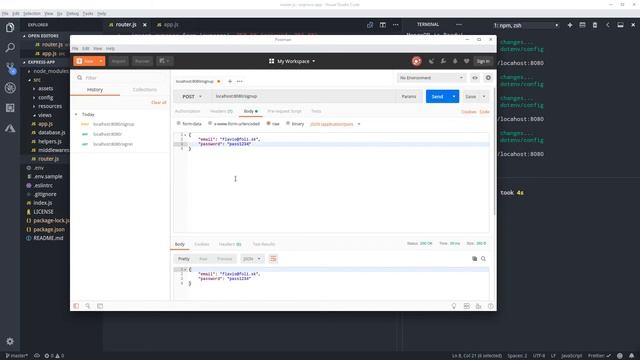Click Postman Runner button
The height and width of the screenshot is (360, 640).
click(x=142, y=61)
